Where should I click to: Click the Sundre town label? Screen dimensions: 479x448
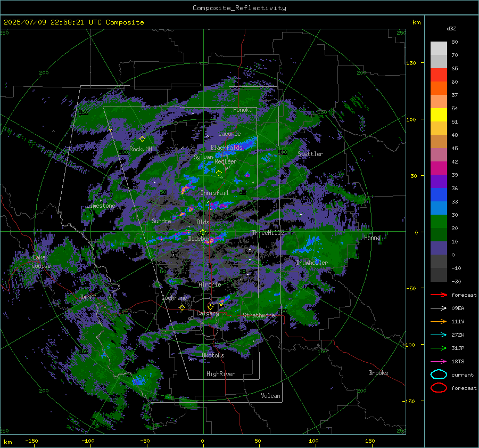coord(161,221)
